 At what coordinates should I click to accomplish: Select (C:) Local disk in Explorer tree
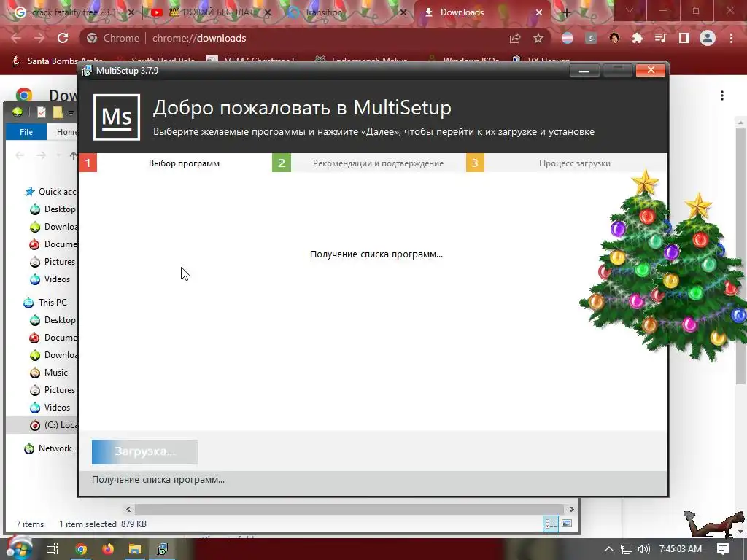[61, 425]
